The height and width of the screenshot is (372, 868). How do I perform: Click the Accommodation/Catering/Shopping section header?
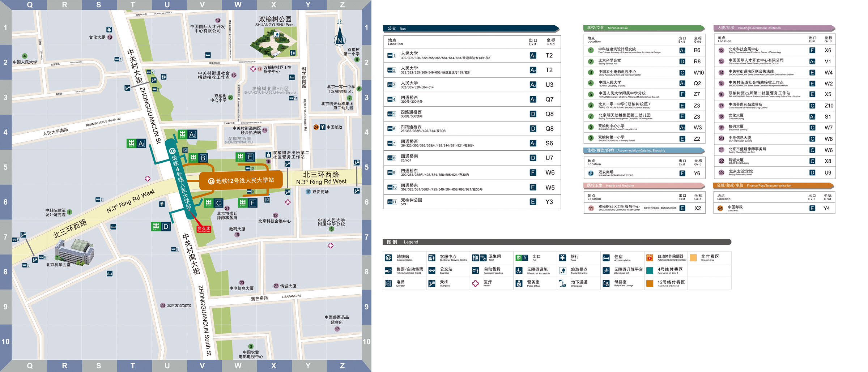click(644, 150)
